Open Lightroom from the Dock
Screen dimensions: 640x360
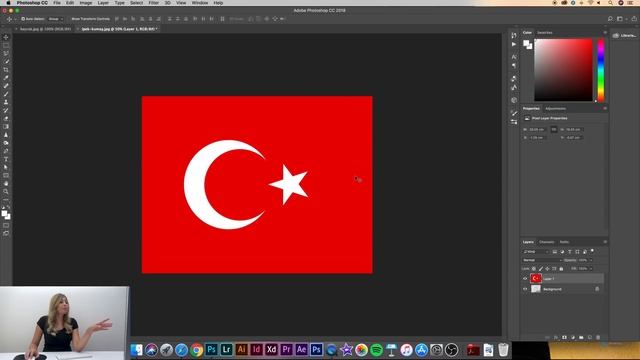pyautogui.click(x=227, y=350)
